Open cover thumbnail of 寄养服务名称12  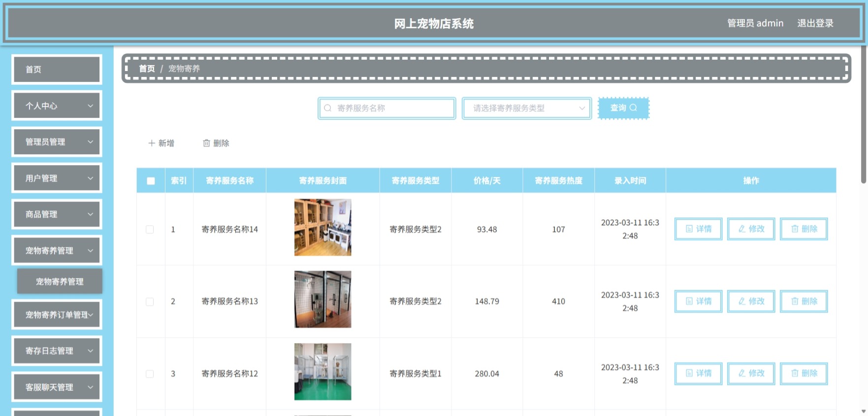tap(323, 372)
